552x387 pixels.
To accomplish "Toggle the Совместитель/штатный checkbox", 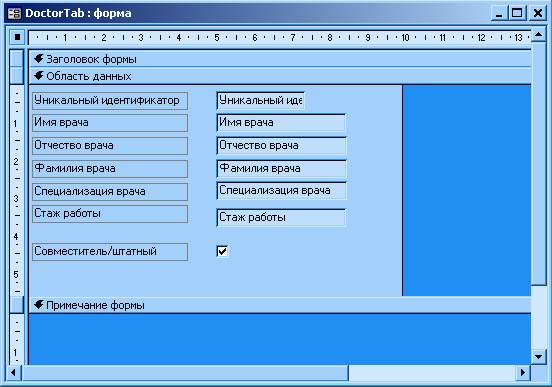I will 222,251.
